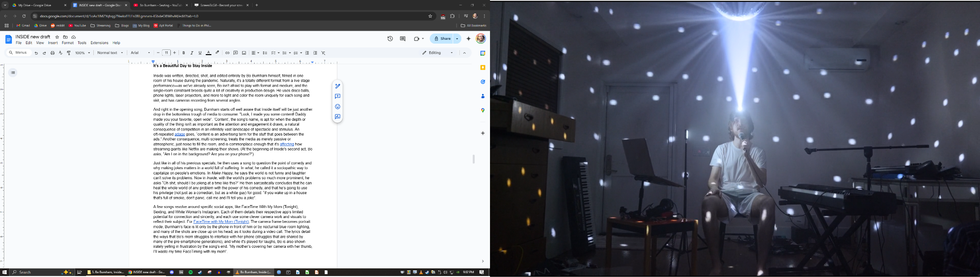This screenshot has width=980, height=277.
Task: Click the paint format roller icon
Action: [x=68, y=53]
